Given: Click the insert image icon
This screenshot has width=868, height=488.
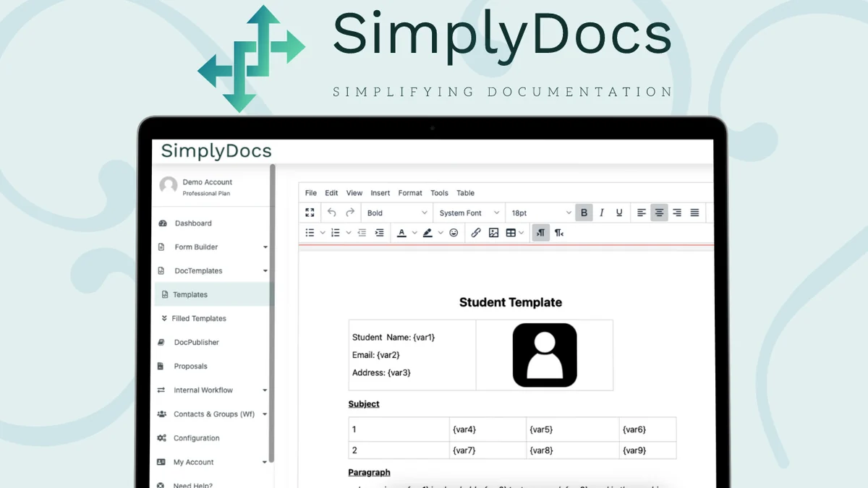Looking at the screenshot, I should [x=493, y=233].
